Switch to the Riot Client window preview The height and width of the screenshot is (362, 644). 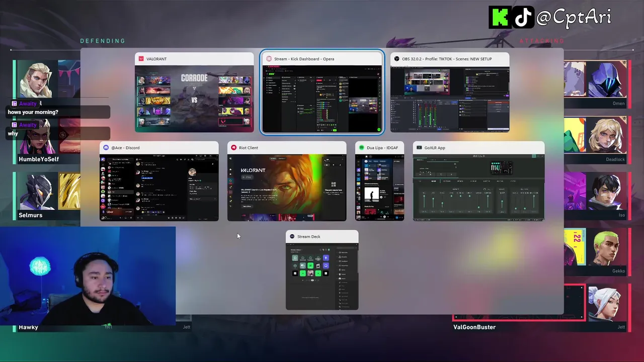(287, 182)
